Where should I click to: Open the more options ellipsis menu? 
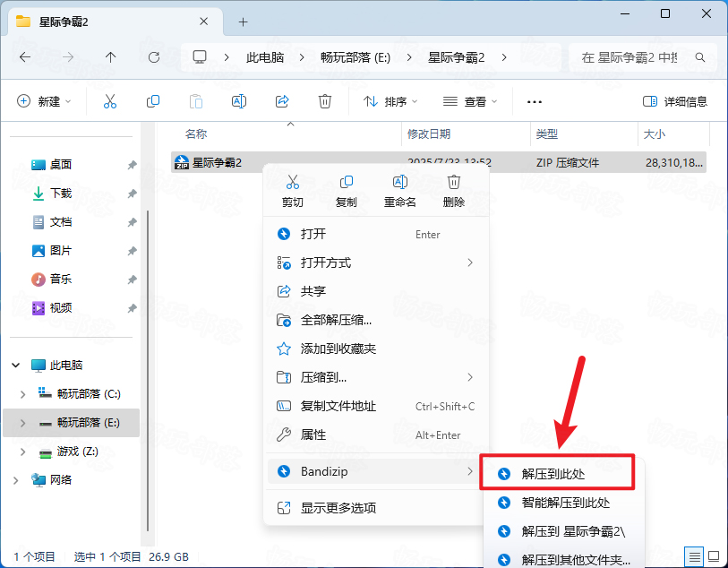click(535, 102)
